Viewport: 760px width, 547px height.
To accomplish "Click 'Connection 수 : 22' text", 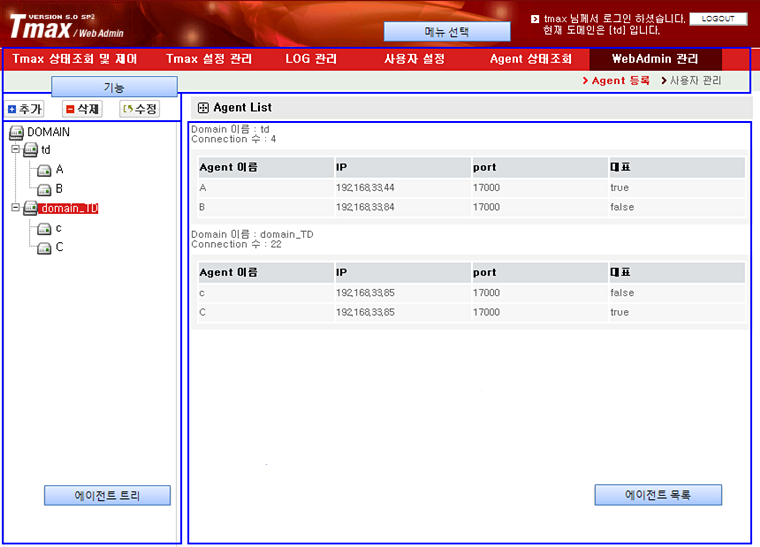I will tap(236, 244).
